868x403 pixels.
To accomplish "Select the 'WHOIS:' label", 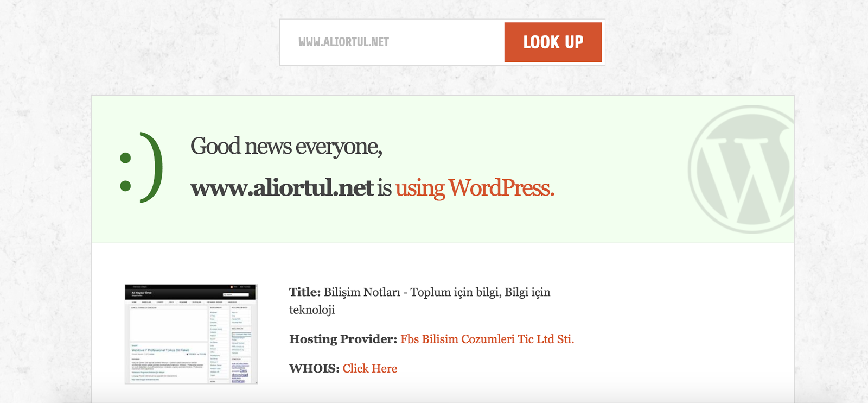I will tap(314, 369).
